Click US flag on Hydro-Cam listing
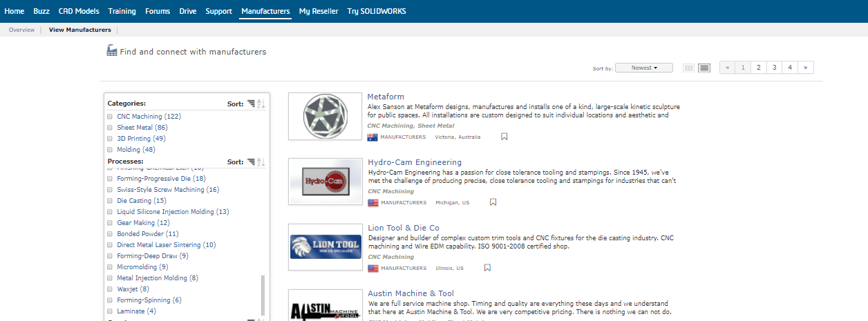 pos(372,203)
